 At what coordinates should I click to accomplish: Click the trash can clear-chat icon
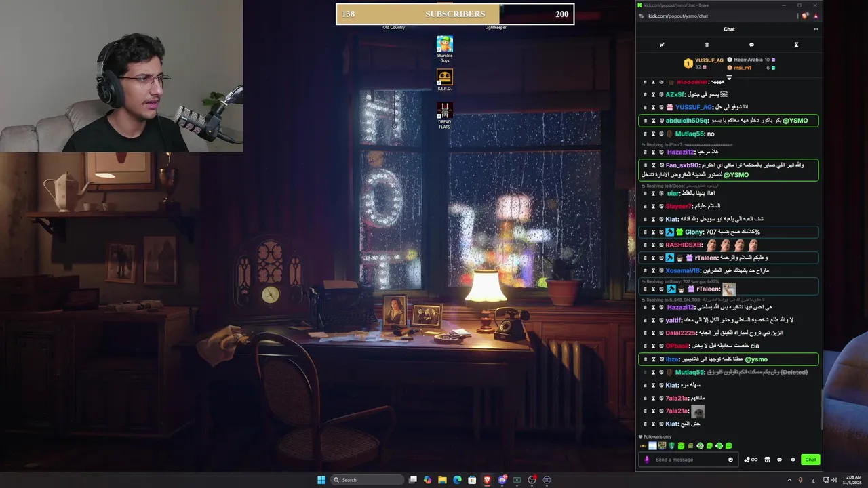pyautogui.click(x=707, y=45)
